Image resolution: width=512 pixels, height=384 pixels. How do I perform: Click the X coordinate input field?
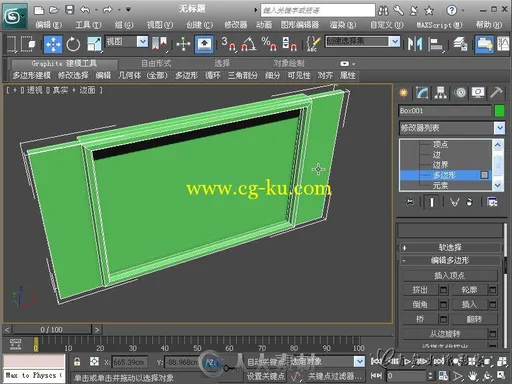(129, 362)
